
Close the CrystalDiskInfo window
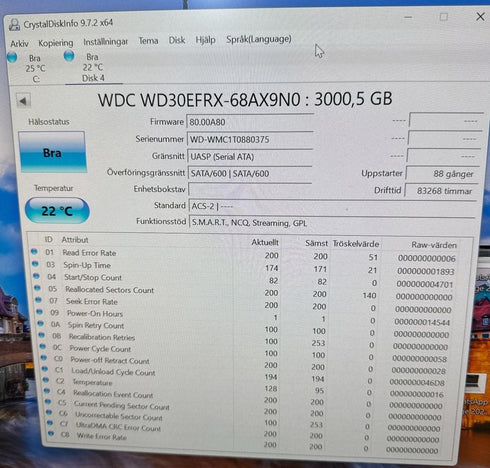[480, 16]
